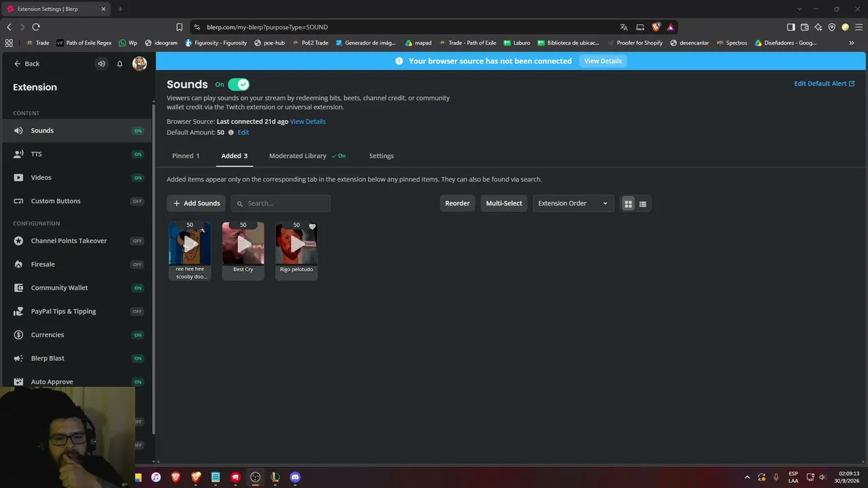
Task: Toggle the Videos ON badge
Action: pyautogui.click(x=138, y=178)
